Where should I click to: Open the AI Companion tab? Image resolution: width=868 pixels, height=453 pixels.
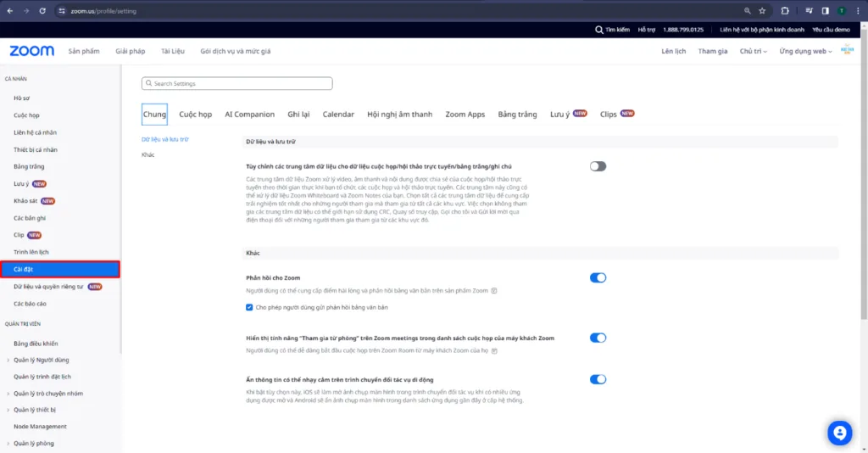click(249, 115)
